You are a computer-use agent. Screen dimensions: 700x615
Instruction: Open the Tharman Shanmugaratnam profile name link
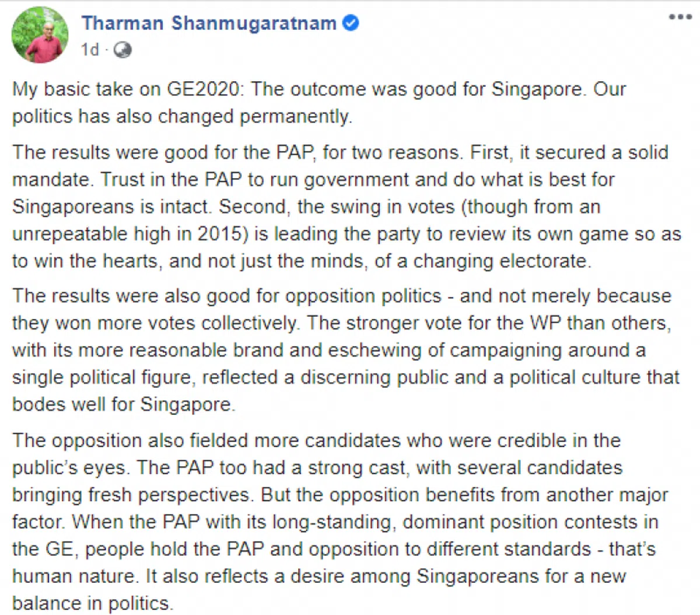click(209, 23)
